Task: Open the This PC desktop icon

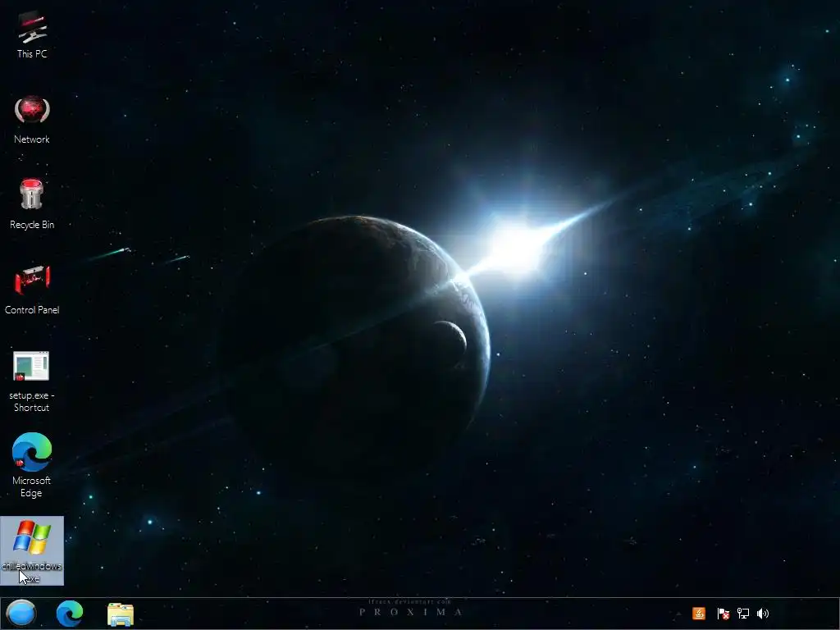Action: coord(32,34)
